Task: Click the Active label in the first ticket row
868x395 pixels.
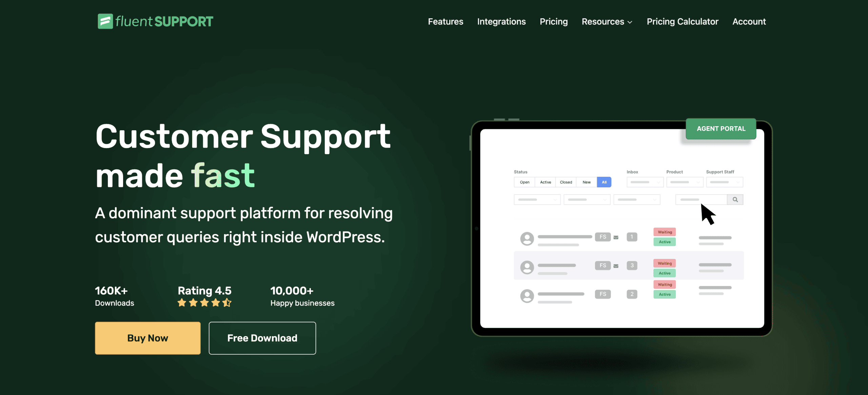Action: pyautogui.click(x=665, y=242)
